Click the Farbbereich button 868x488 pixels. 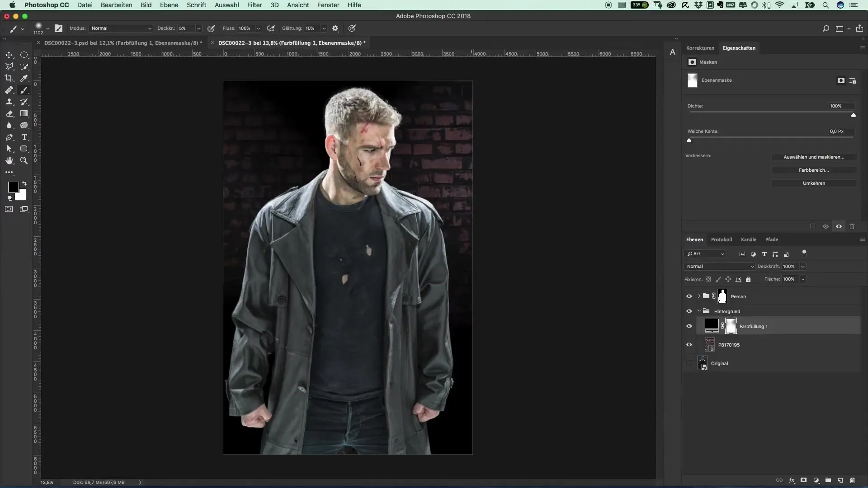tap(814, 170)
